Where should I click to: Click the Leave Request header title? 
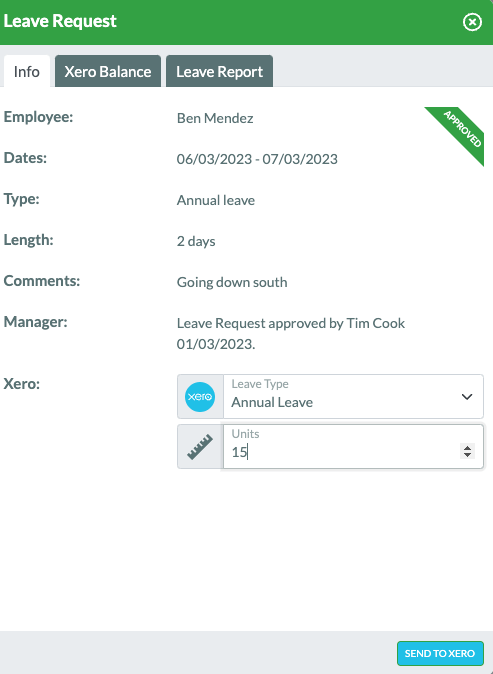click(x=60, y=21)
